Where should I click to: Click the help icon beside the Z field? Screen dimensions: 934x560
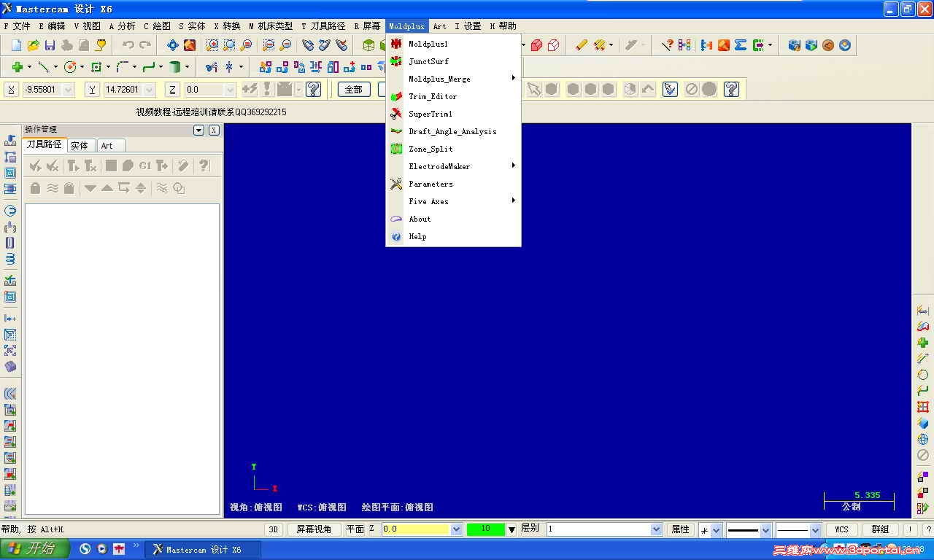pyautogui.click(x=314, y=89)
